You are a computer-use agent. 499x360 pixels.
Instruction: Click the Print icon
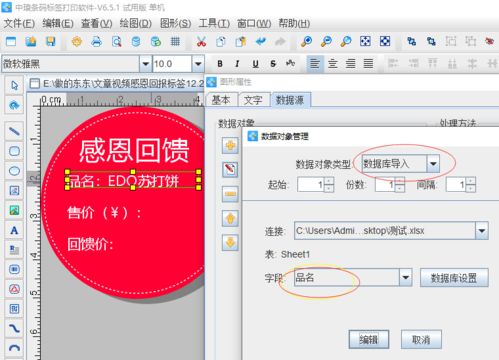[x=97, y=42]
